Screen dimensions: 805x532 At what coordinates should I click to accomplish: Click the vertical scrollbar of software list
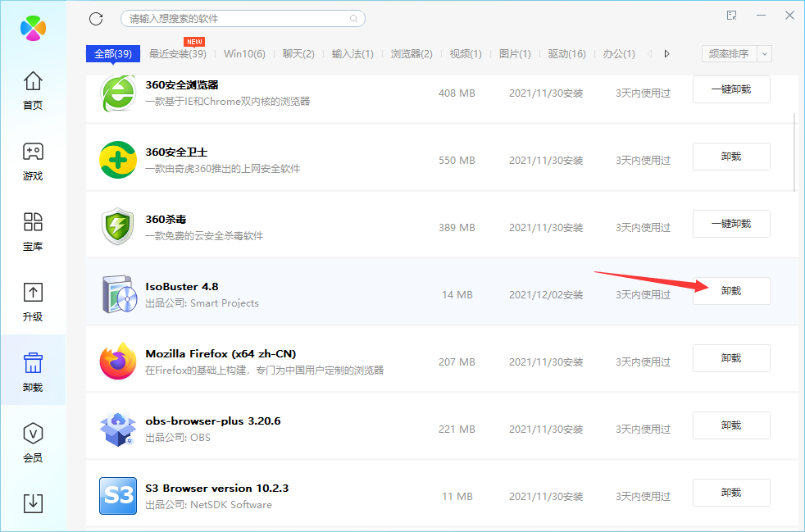(794, 150)
